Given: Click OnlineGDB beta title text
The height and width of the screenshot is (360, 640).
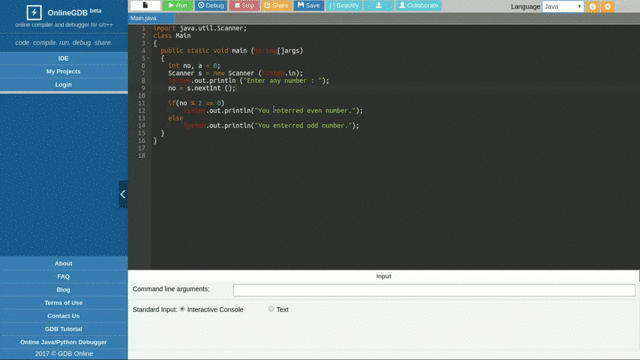Looking at the screenshot, I should tap(74, 12).
